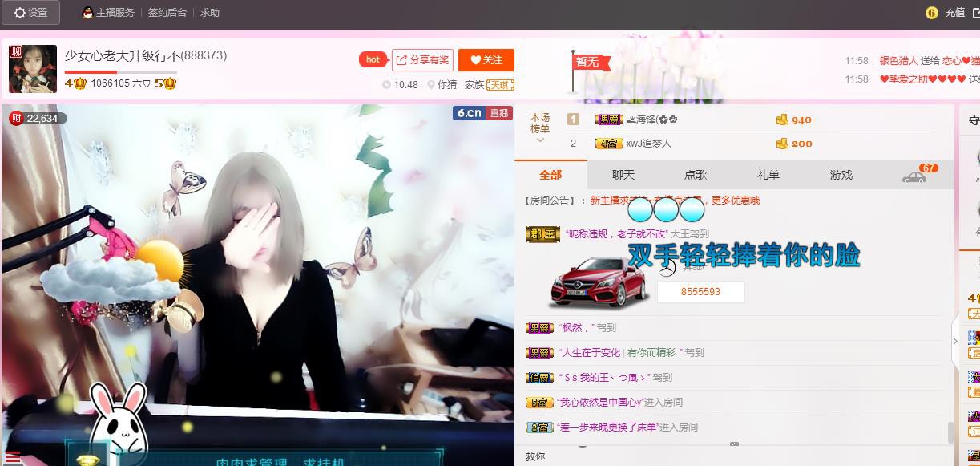Open the 设置 settings button
The height and width of the screenshot is (466, 980).
[x=30, y=13]
